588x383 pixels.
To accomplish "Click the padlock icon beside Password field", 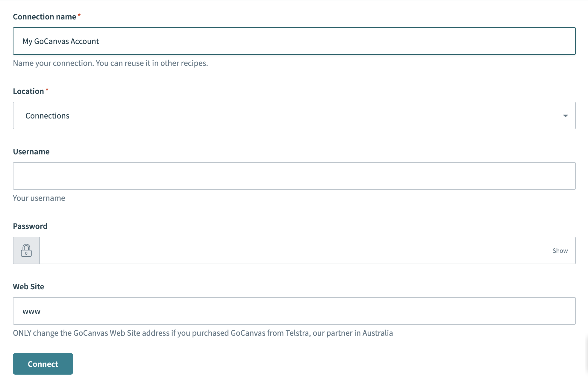I will 26,250.
